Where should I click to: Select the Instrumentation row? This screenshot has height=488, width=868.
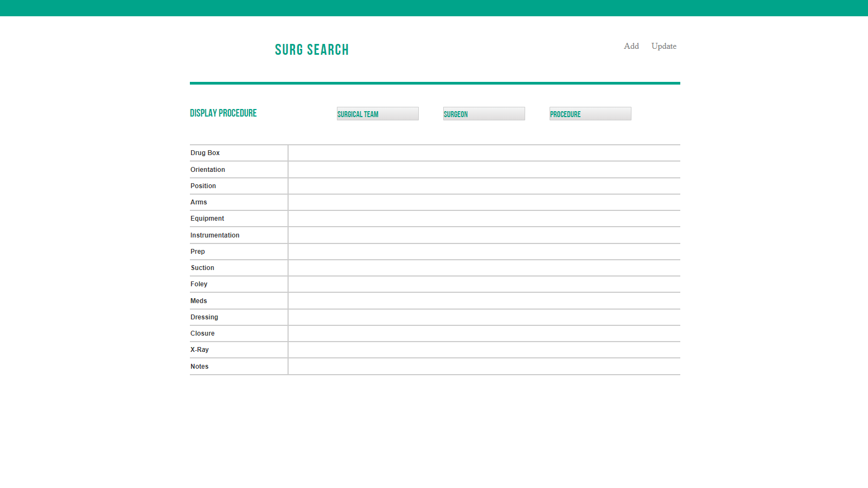click(215, 235)
